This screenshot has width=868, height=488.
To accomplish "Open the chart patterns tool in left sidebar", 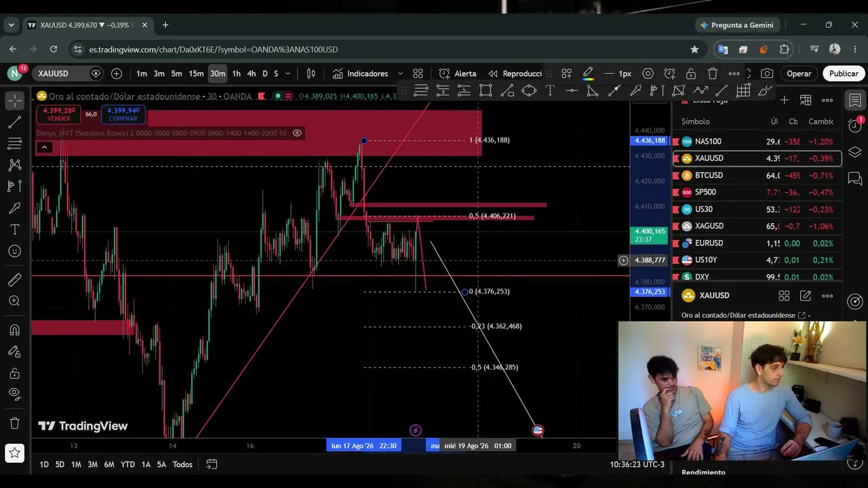I will (14, 165).
